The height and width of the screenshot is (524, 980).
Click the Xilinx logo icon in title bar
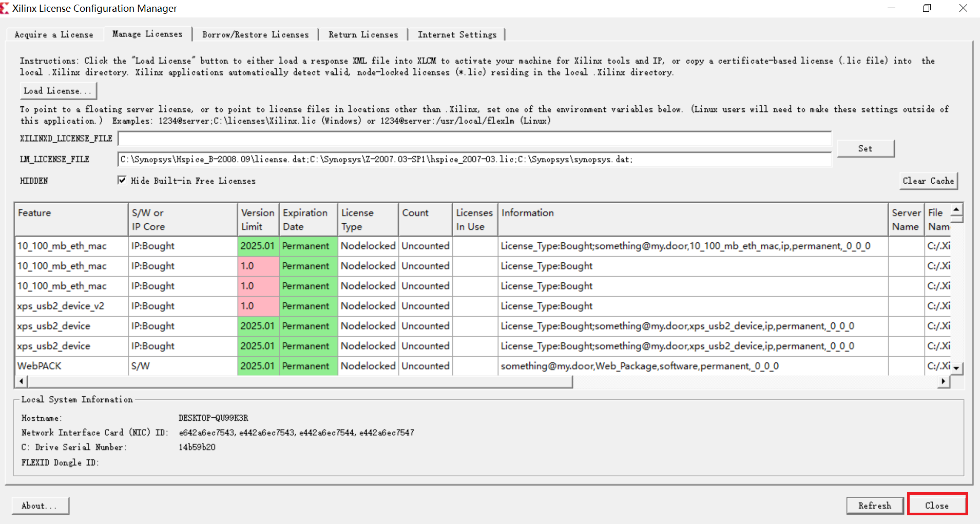point(5,8)
